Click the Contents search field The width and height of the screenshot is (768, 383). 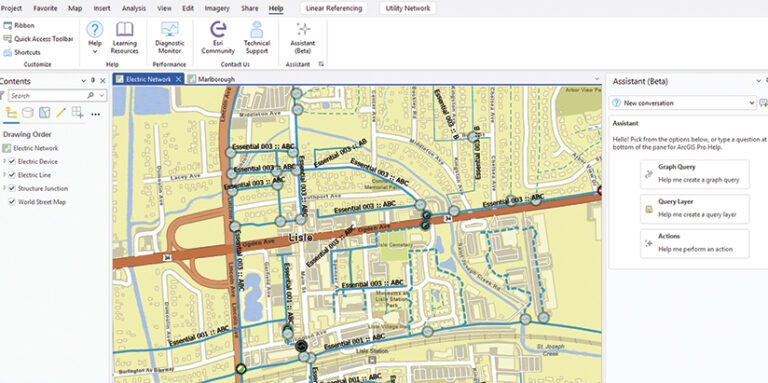point(47,96)
